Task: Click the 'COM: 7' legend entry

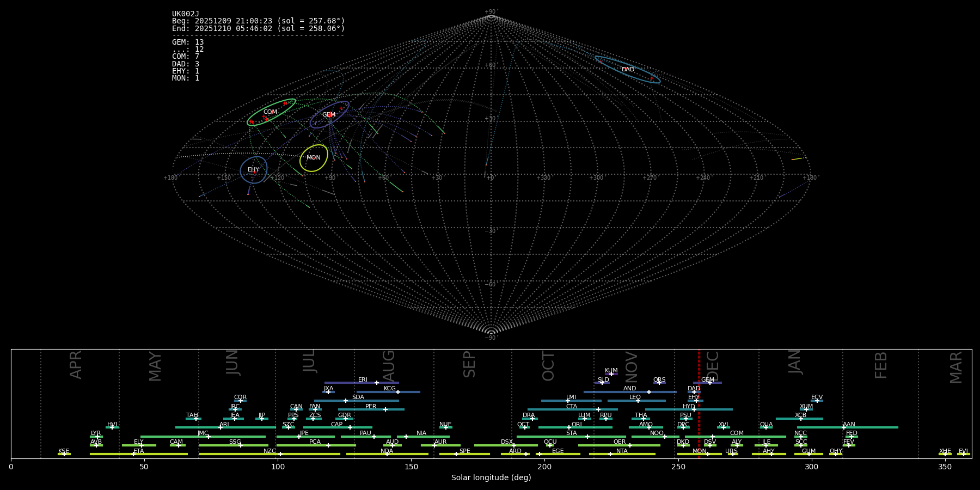Action: 186,57
